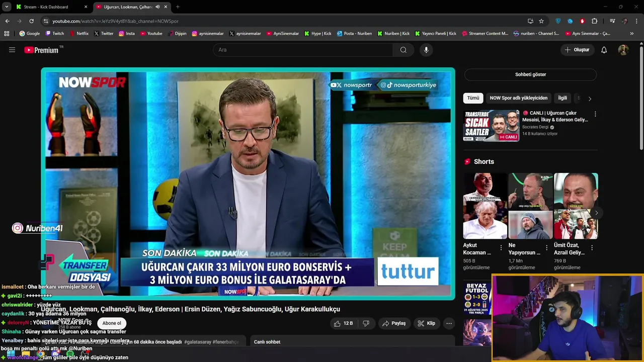The height and width of the screenshot is (362, 644).
Task: Open the Ümit Özat short thumbnail
Action: coord(576,206)
